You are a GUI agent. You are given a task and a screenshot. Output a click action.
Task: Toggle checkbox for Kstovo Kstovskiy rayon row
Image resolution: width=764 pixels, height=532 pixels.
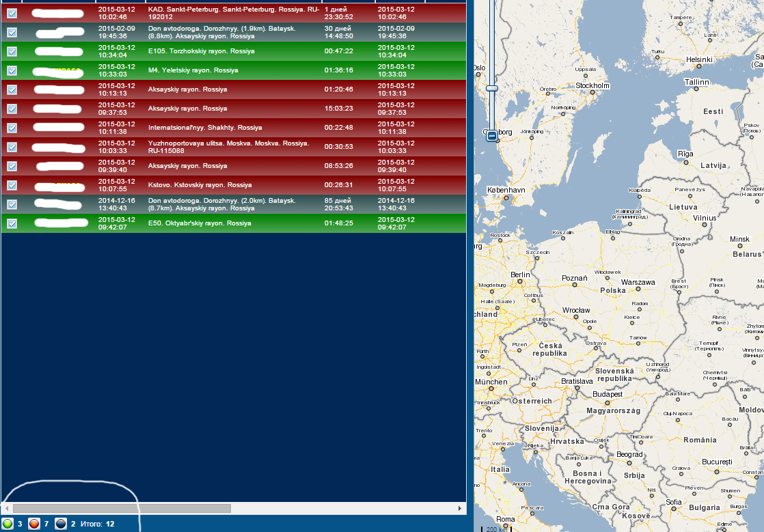click(x=12, y=185)
